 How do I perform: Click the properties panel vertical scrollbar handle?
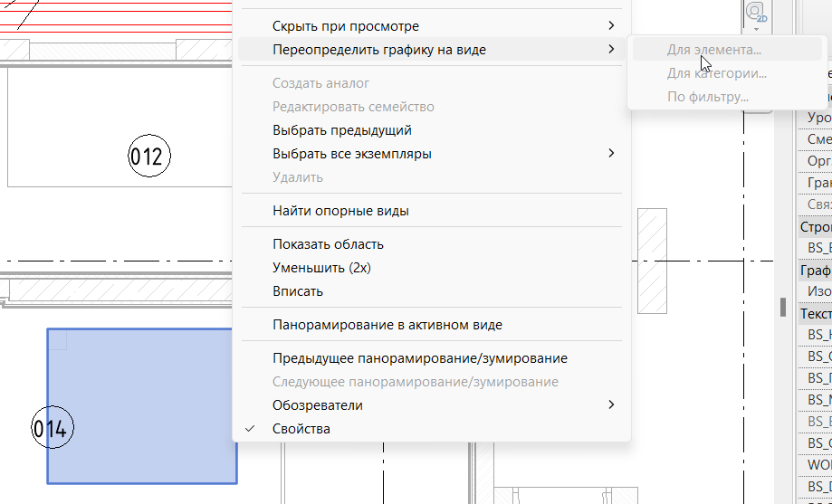(x=782, y=307)
